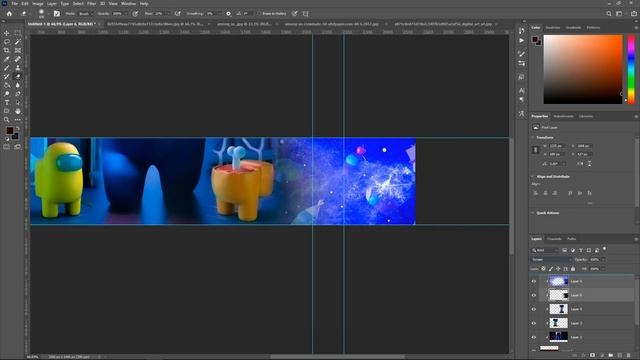Select the Blur tool
Viewport: 640px width, 360px height.
(x=18, y=85)
